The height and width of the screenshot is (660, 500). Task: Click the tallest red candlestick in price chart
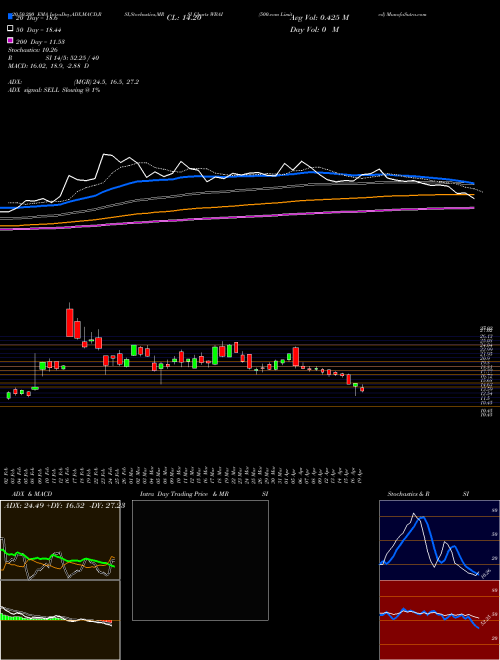click(x=69, y=322)
